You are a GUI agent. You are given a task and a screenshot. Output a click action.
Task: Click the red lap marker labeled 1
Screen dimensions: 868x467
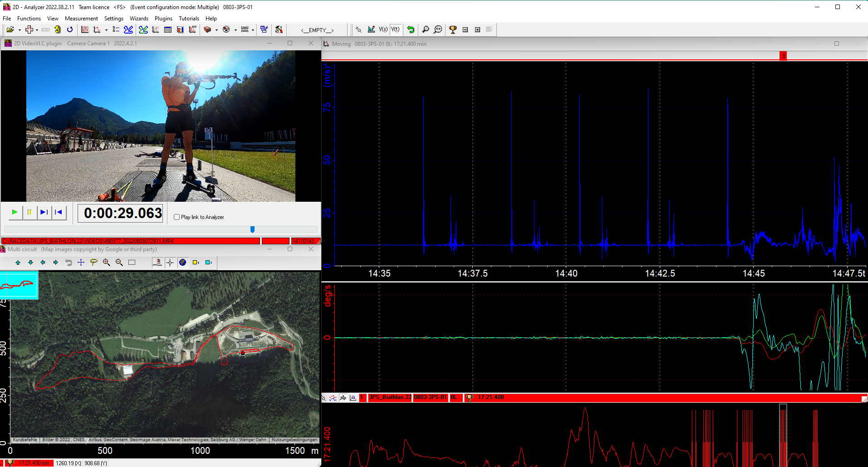[783, 56]
